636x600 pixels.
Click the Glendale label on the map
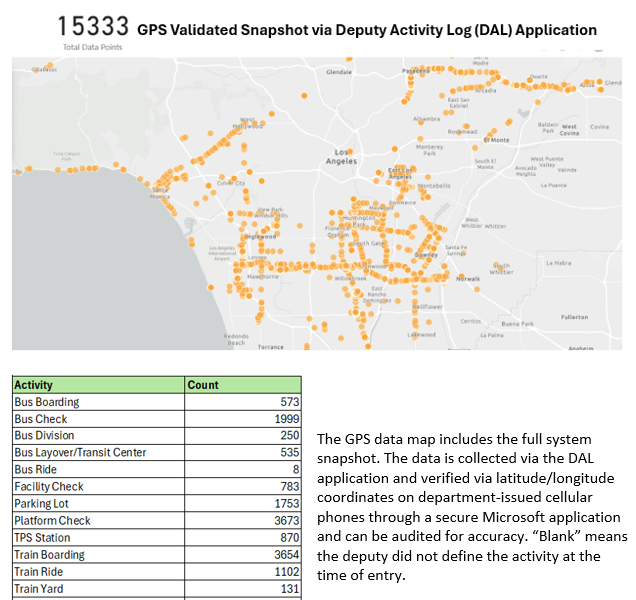[339, 72]
